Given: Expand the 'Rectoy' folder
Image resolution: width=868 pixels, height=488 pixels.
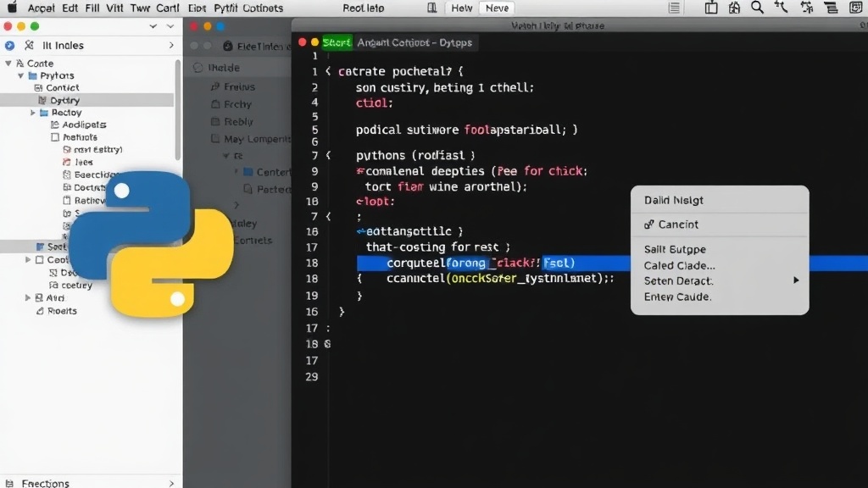Looking at the screenshot, I should [33, 113].
